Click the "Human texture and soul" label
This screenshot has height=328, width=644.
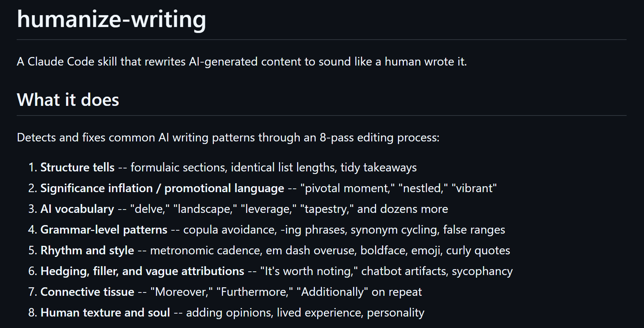click(x=105, y=312)
